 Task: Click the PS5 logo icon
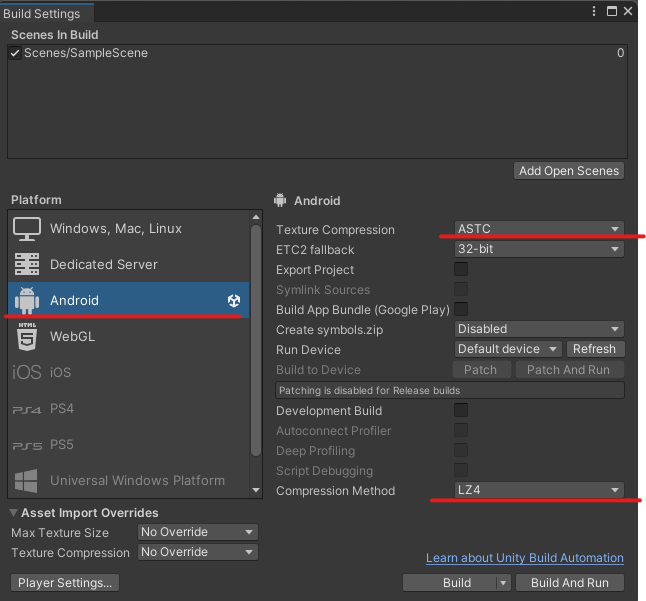point(27,446)
